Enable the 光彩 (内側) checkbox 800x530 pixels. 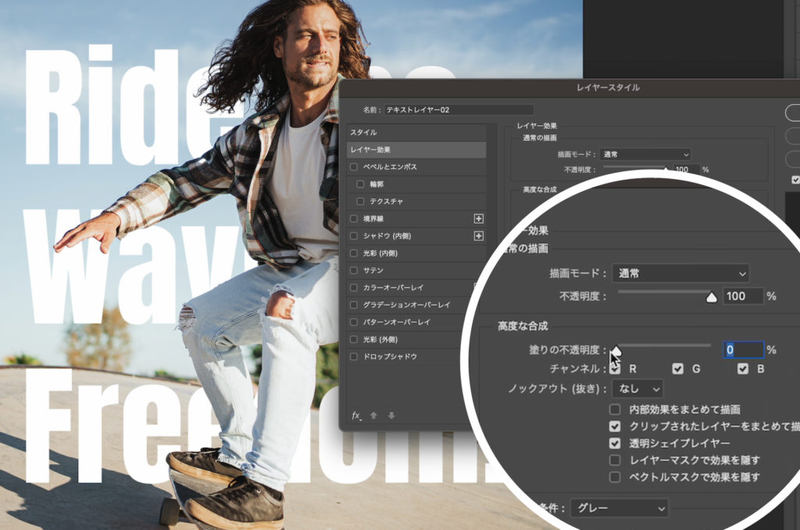(354, 253)
